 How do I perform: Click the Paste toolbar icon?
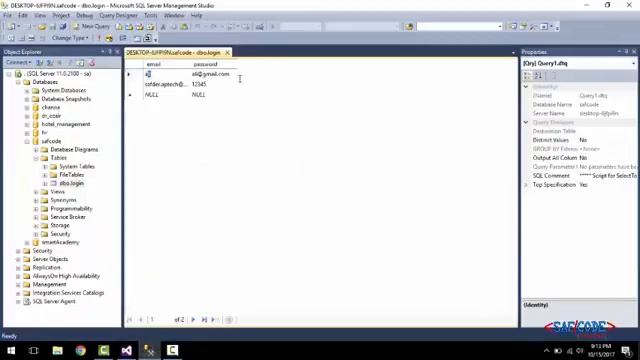point(184,27)
